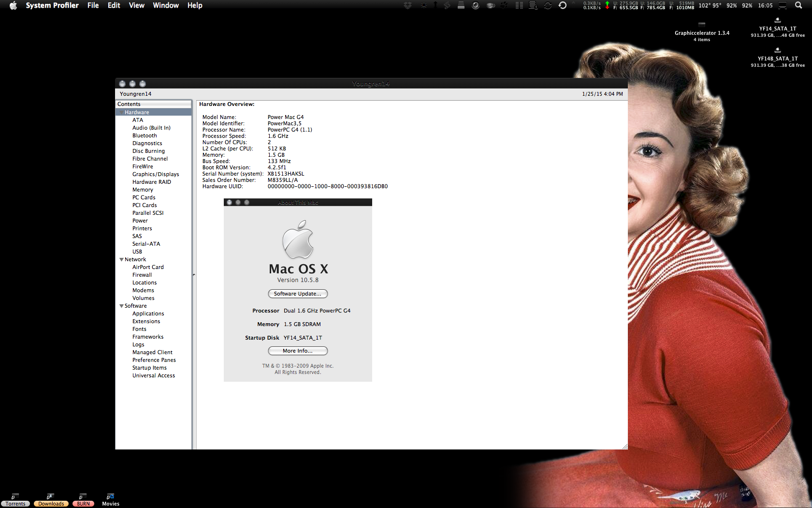
Task: Click the Model Identifier value PowerMac3,5
Action: point(284,123)
